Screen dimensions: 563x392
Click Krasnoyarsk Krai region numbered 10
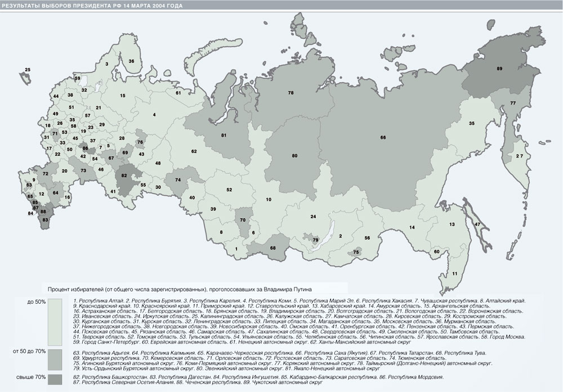pyautogui.click(x=269, y=200)
